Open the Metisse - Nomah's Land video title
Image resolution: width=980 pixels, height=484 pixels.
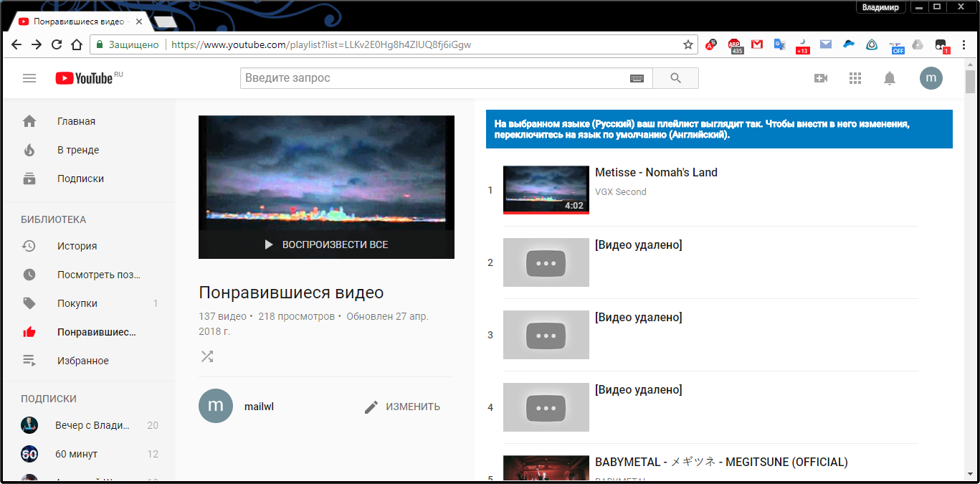point(656,172)
